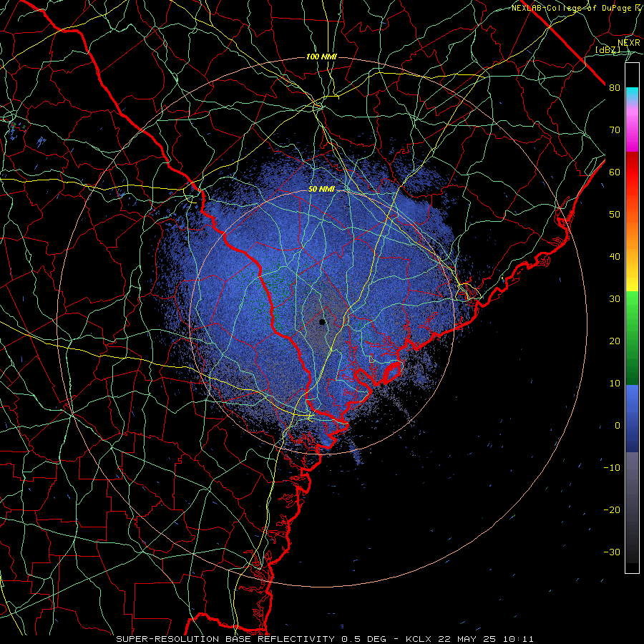Click the 20 value on the color scale

tap(615, 341)
